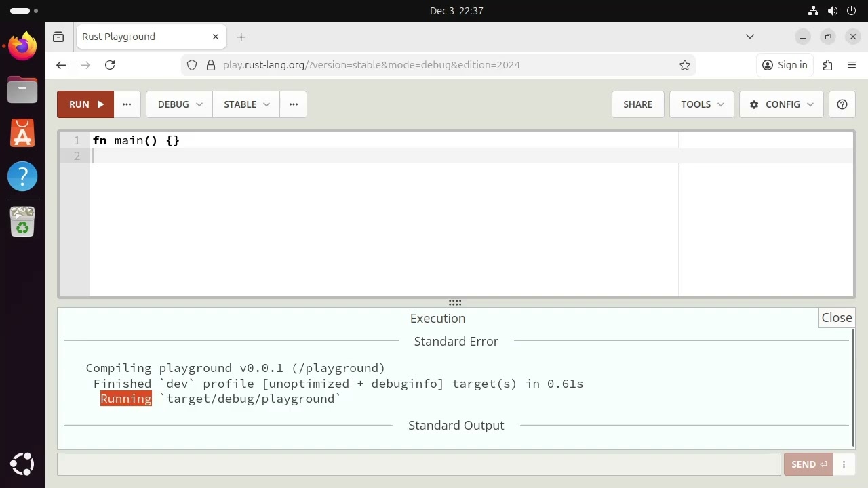Open the help question mark icon

point(842,104)
